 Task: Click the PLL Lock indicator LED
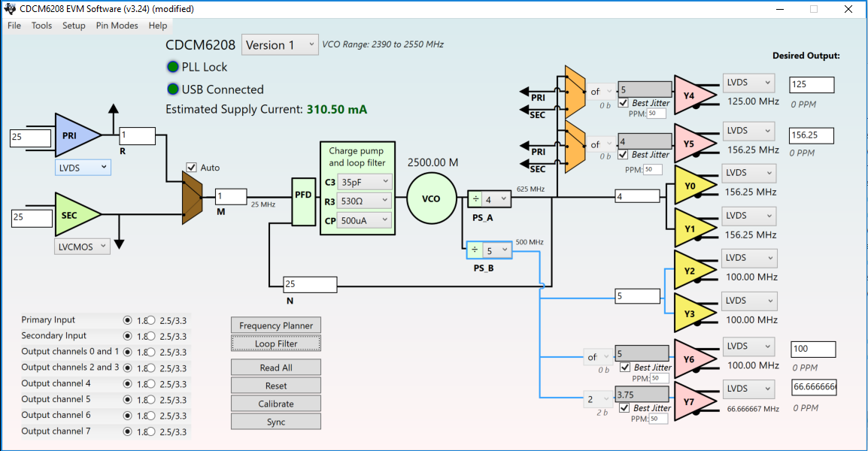(x=173, y=67)
